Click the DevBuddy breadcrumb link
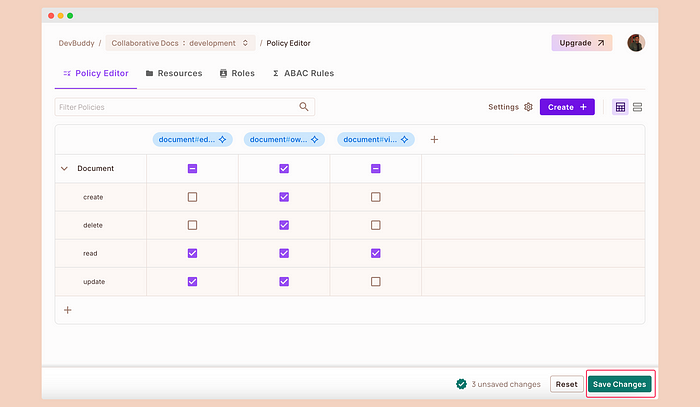Viewport: 700px width, 407px height. click(x=76, y=43)
